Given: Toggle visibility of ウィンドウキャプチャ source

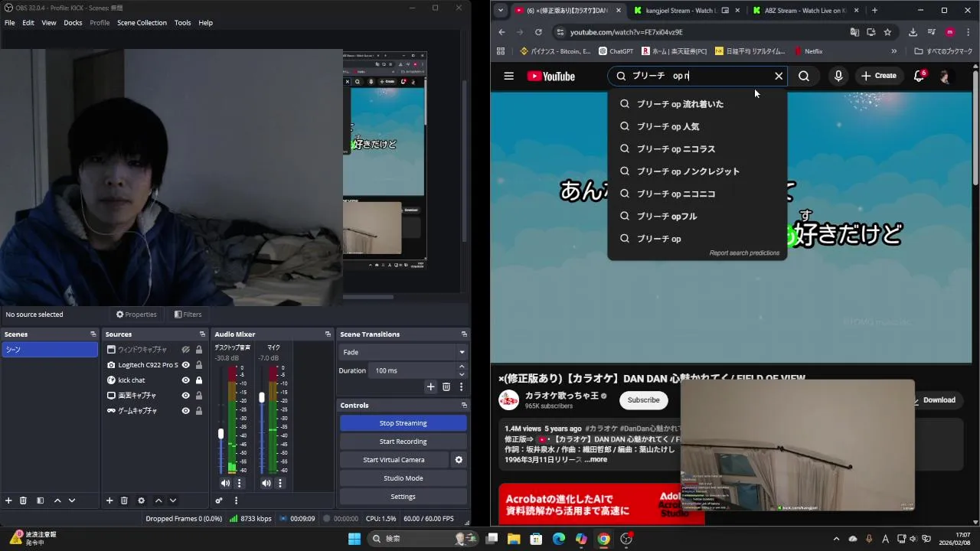Looking at the screenshot, I should point(185,350).
